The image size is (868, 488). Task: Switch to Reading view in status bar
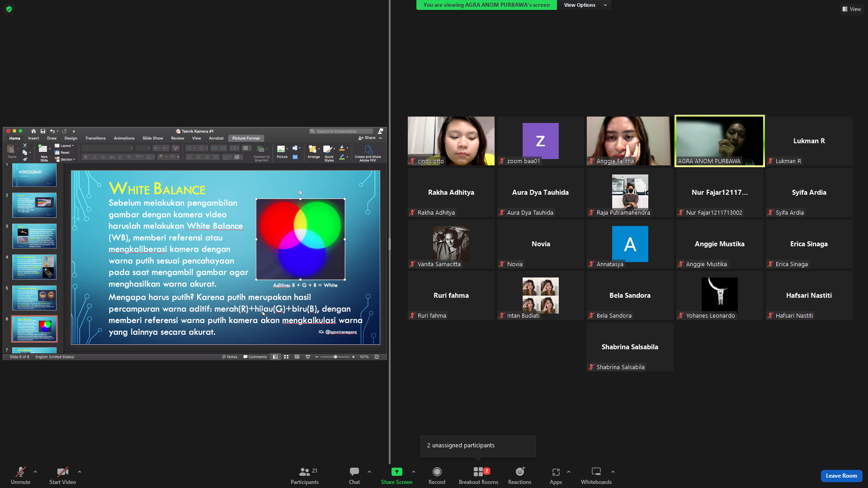tap(297, 357)
